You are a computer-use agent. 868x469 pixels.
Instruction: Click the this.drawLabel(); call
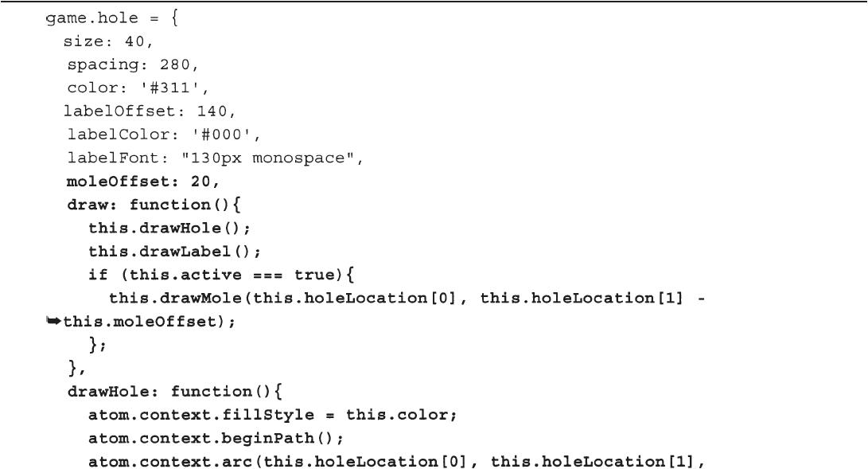[174, 252]
